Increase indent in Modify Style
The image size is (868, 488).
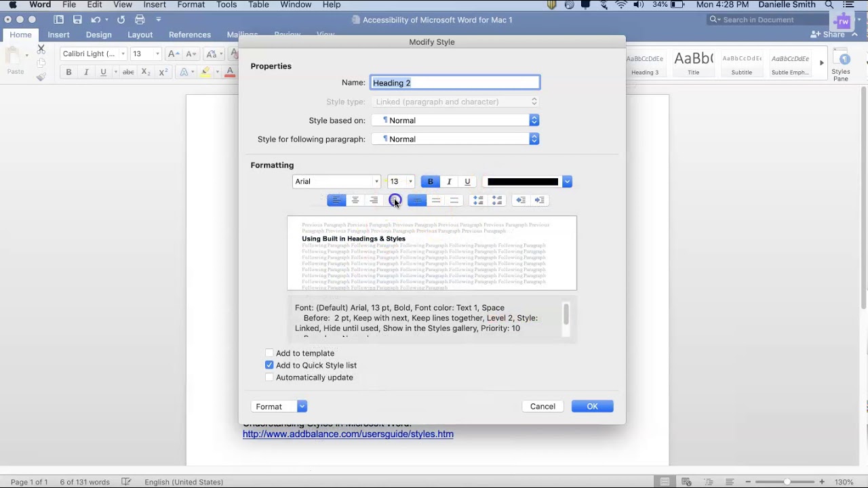tap(540, 200)
